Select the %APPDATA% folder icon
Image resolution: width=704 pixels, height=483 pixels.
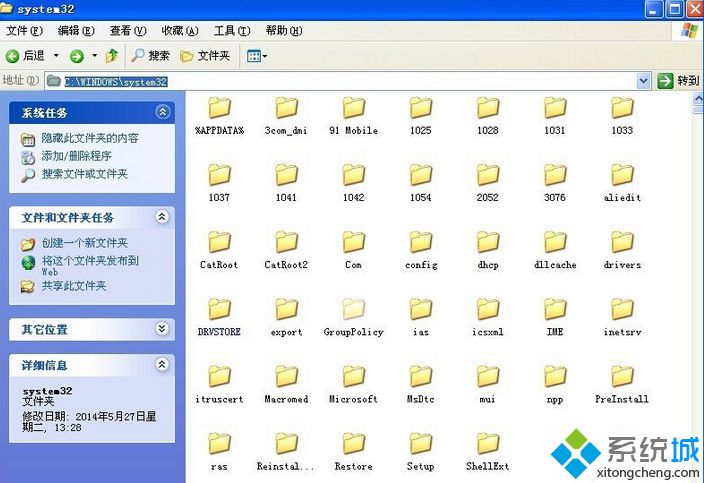(220, 108)
